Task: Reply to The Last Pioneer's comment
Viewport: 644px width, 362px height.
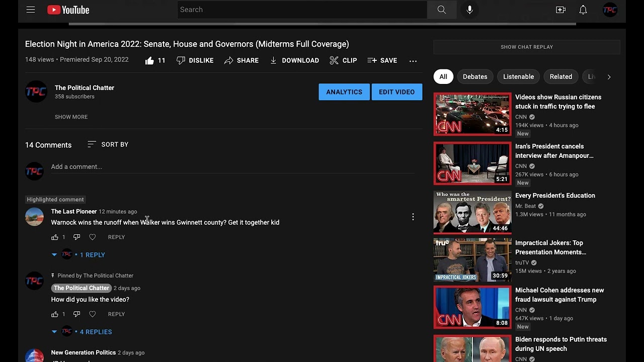Action: pyautogui.click(x=116, y=237)
